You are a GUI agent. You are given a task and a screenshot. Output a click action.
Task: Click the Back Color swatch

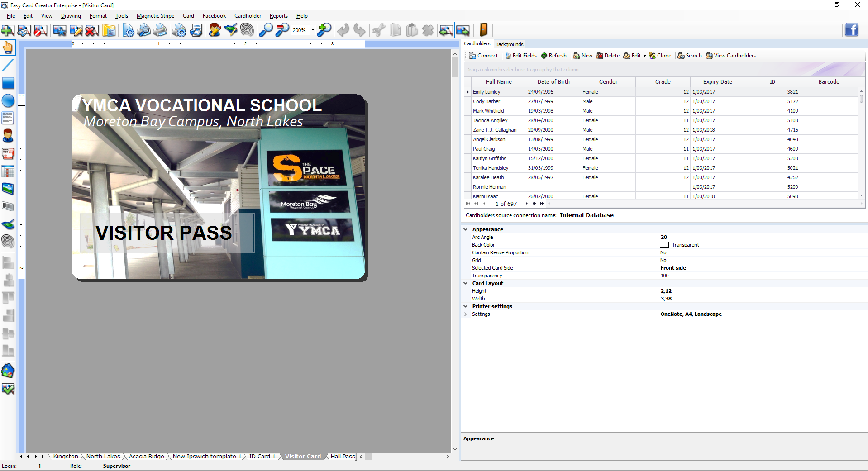[664, 245]
